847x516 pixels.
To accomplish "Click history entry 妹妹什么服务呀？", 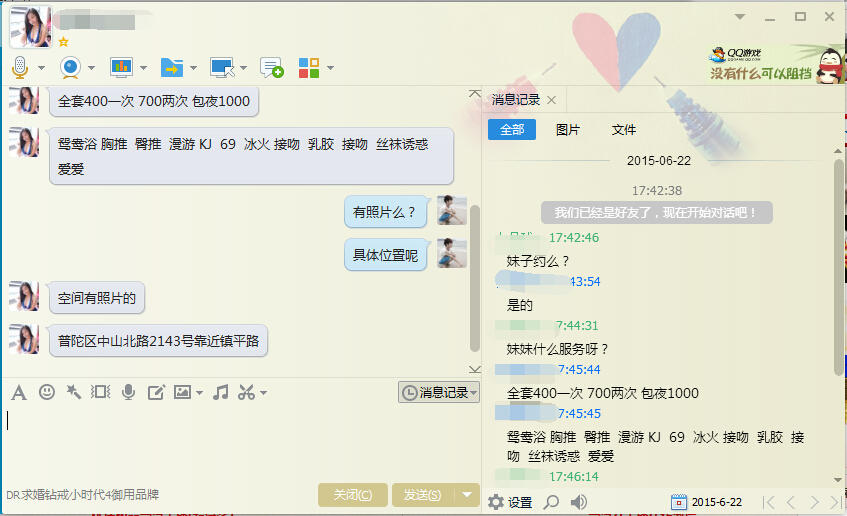I will pyautogui.click(x=557, y=349).
